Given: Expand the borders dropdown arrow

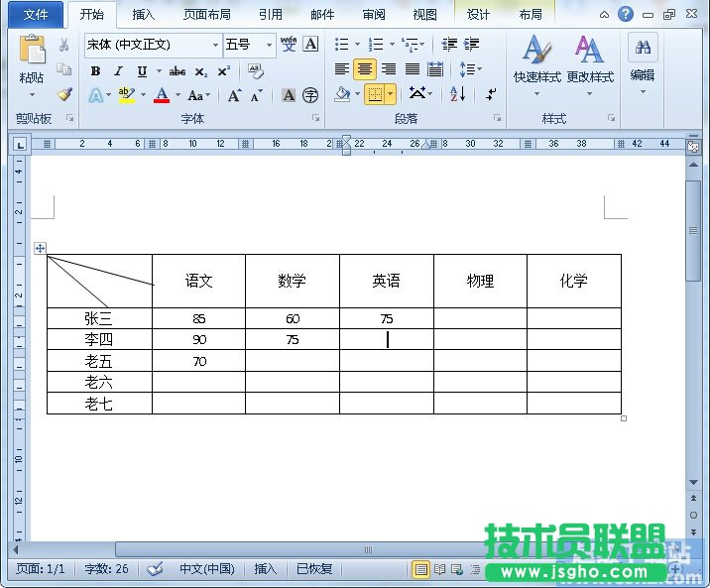Looking at the screenshot, I should tap(390, 94).
